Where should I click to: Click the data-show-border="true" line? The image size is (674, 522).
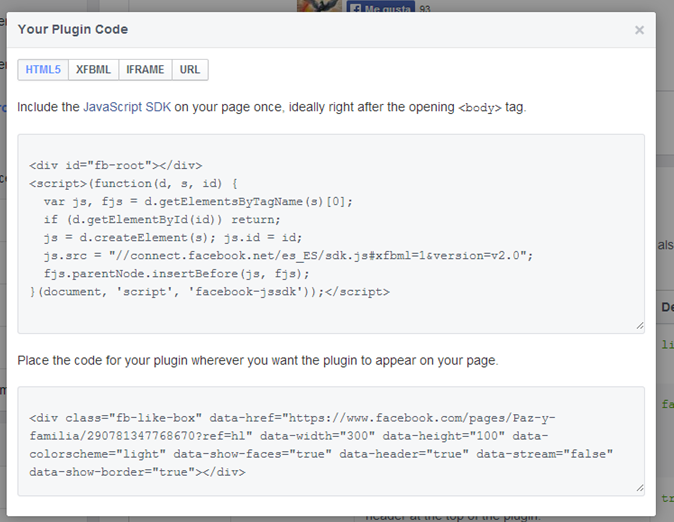click(137, 472)
